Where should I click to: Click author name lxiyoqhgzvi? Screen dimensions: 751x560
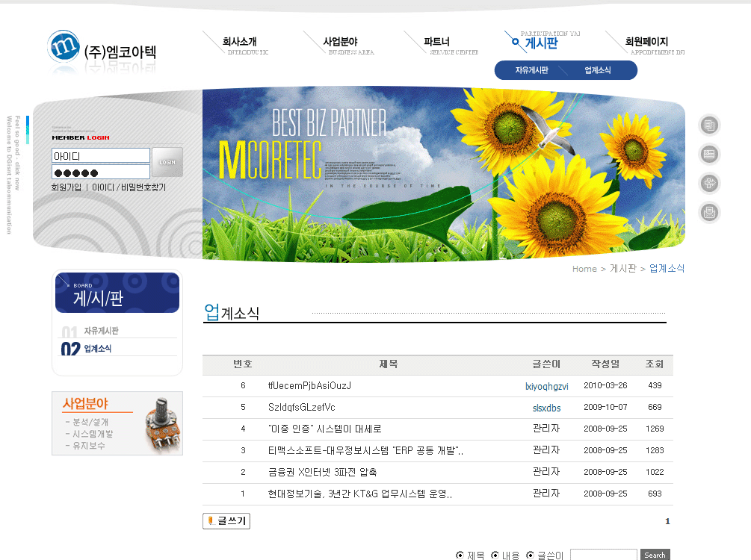point(546,386)
